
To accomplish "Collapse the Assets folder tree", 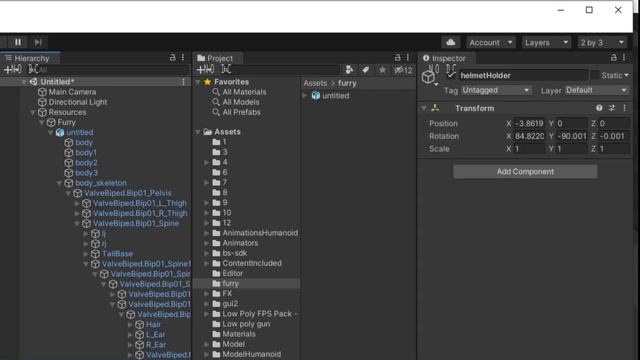I will coord(198,132).
